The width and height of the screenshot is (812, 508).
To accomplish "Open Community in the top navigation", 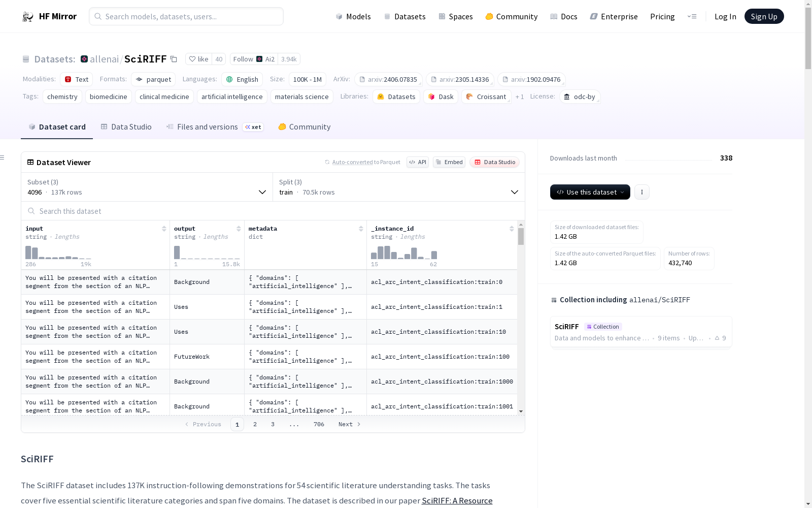I will (x=512, y=16).
